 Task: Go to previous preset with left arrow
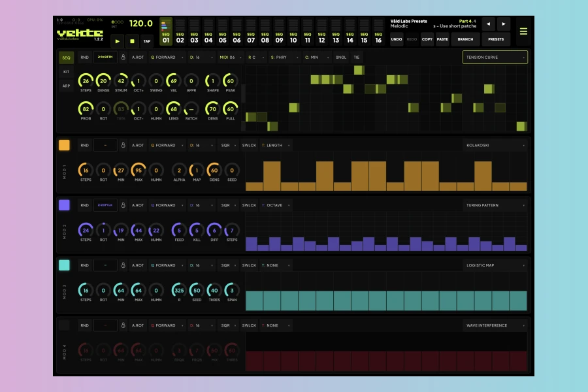pyautogui.click(x=488, y=24)
